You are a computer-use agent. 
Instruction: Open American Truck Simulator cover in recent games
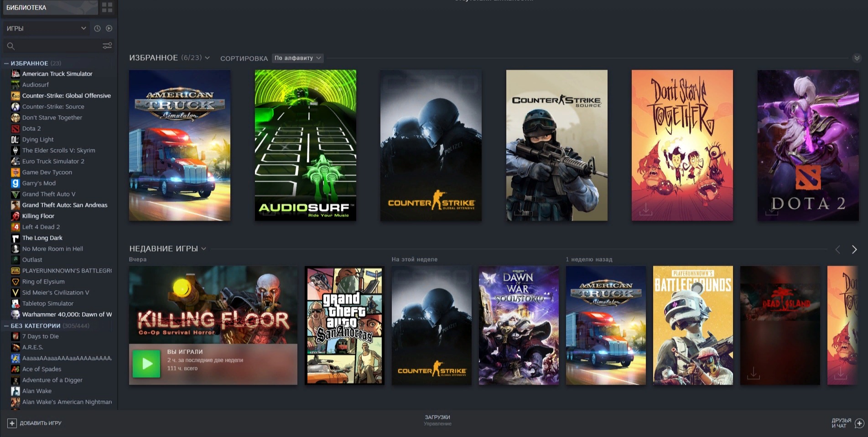pyautogui.click(x=606, y=325)
